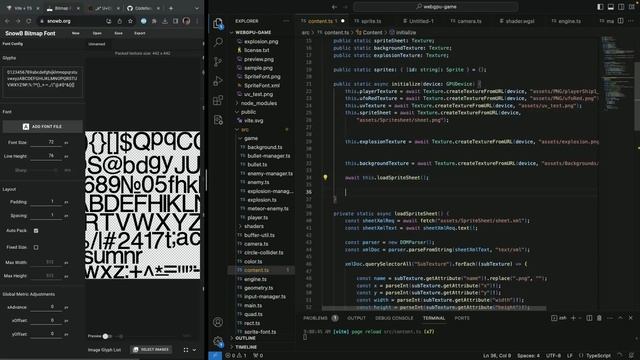640x360 pixels.
Task: Open the DEBUG CONSOLE panel tab
Action: (x=394, y=318)
